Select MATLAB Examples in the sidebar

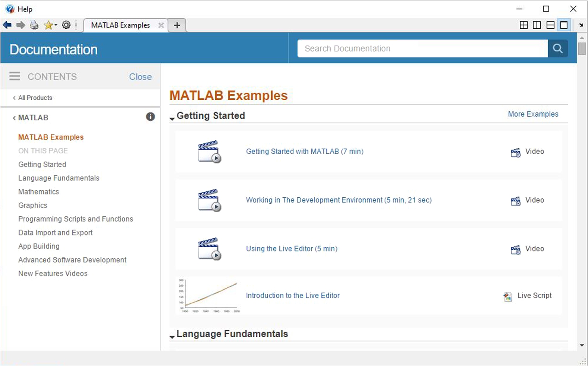point(51,137)
